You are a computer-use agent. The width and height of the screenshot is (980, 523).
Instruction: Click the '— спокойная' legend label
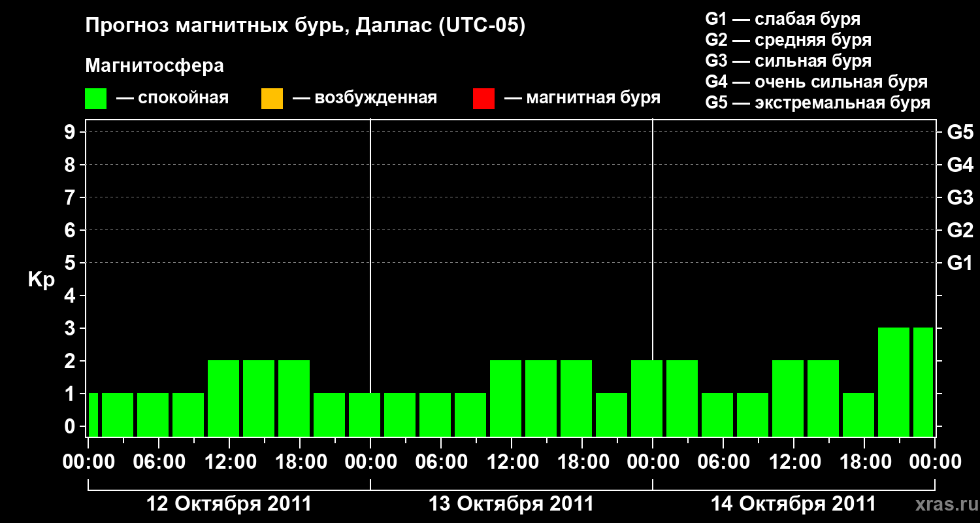(x=172, y=99)
